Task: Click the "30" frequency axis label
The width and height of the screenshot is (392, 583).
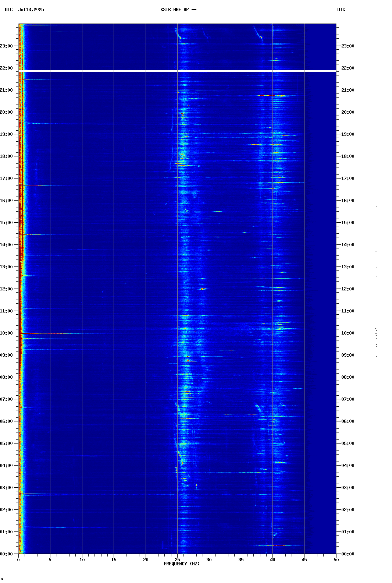Action: [x=209, y=560]
